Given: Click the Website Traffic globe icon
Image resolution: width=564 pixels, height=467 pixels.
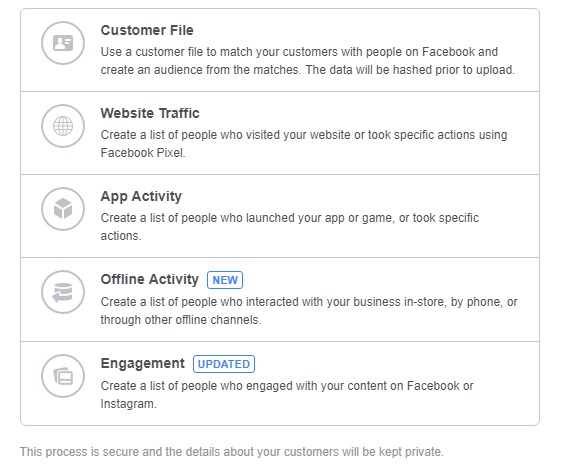Looking at the screenshot, I should tap(63, 126).
